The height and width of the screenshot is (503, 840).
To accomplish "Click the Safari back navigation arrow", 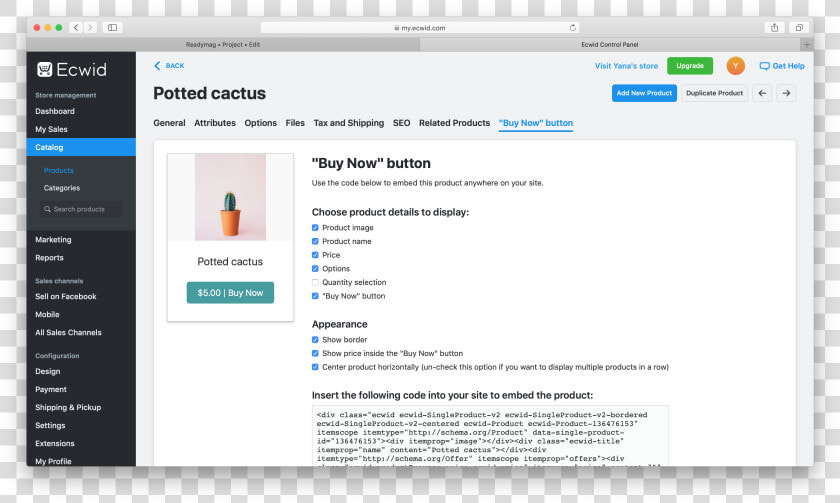I will pyautogui.click(x=76, y=27).
